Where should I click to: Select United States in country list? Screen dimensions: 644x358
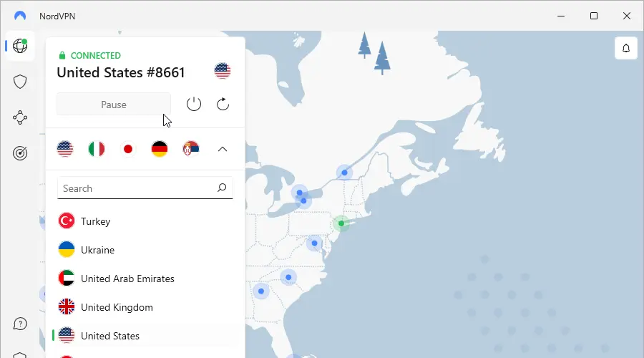[145, 336]
